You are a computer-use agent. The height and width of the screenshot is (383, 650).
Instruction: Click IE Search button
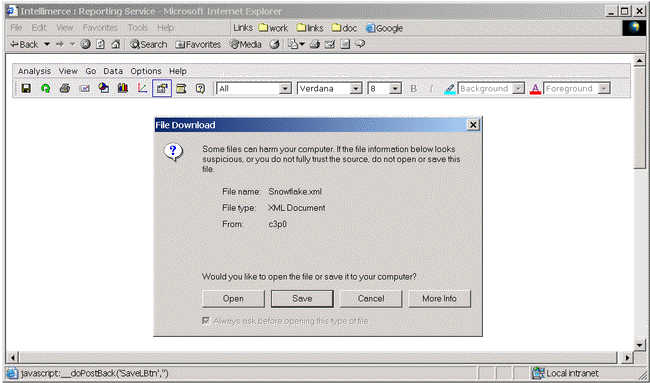point(148,44)
